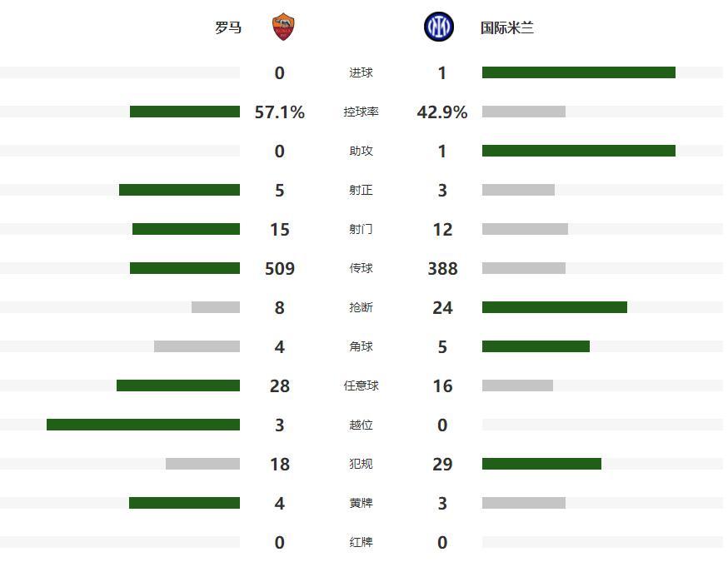Click Roma's 509 passes value
This screenshot has height=562, width=728.
pos(280,269)
